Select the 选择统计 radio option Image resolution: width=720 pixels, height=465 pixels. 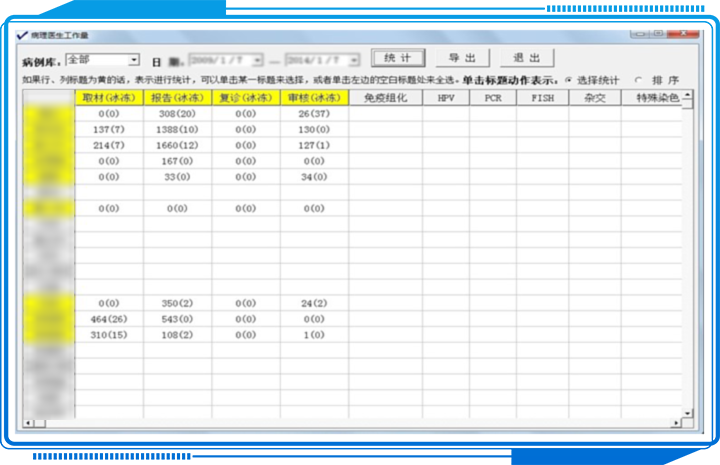570,80
